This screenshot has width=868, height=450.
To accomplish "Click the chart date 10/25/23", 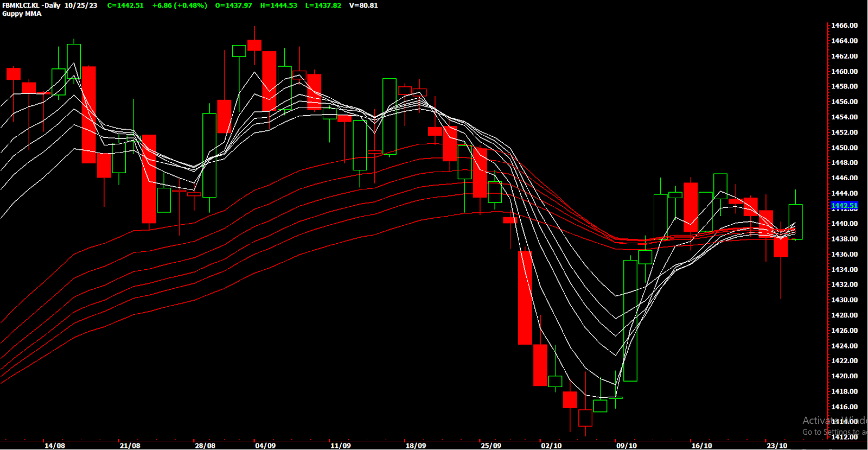I will 81,5.
